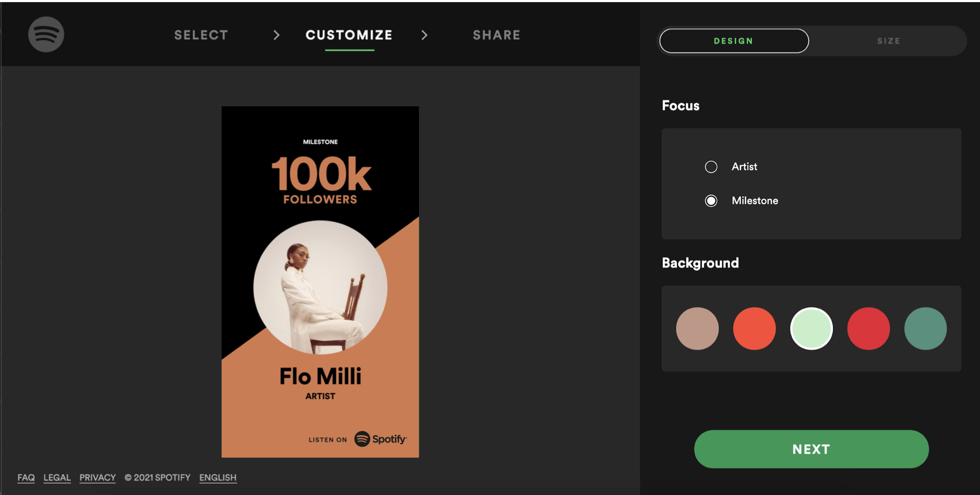This screenshot has width=980, height=495.
Task: Click the Spotify logo on the promo card
Action: 380,439
